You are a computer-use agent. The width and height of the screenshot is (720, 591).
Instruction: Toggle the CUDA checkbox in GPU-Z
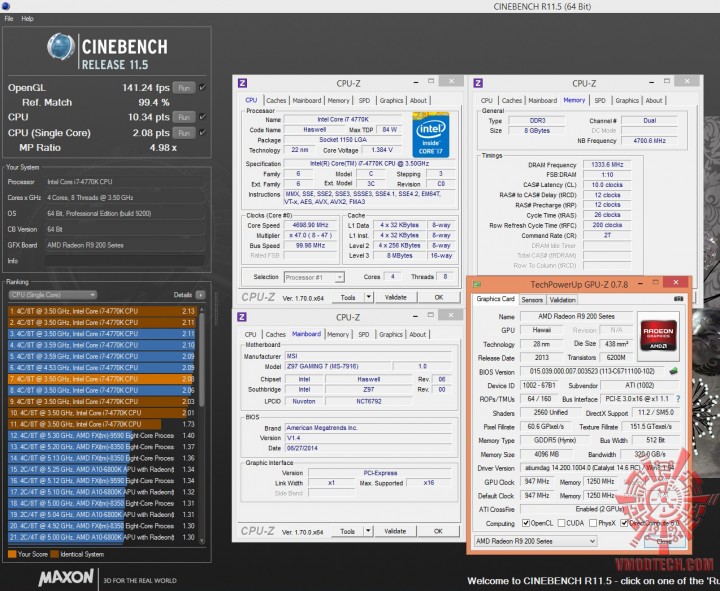tap(562, 523)
